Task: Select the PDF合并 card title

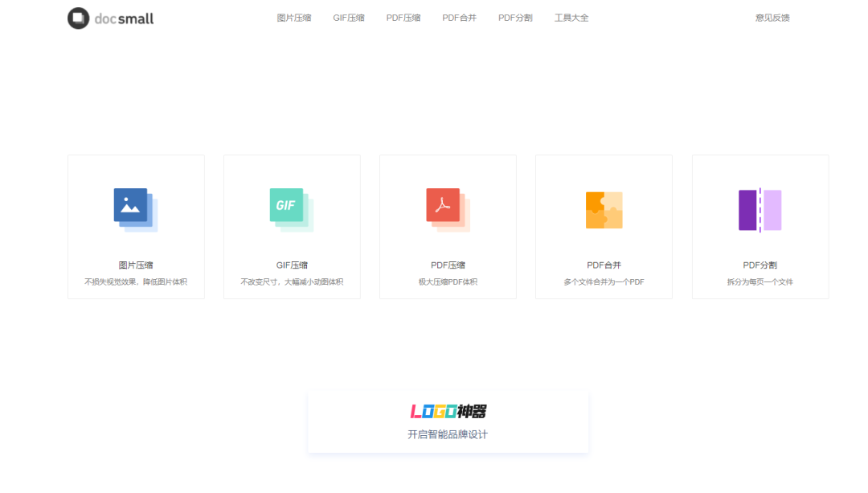Action: point(604,265)
